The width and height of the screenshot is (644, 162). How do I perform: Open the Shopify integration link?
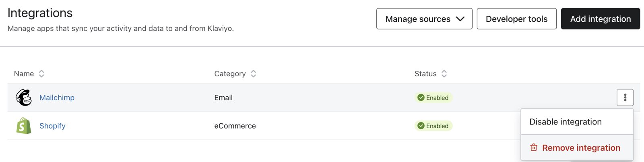[x=52, y=126]
